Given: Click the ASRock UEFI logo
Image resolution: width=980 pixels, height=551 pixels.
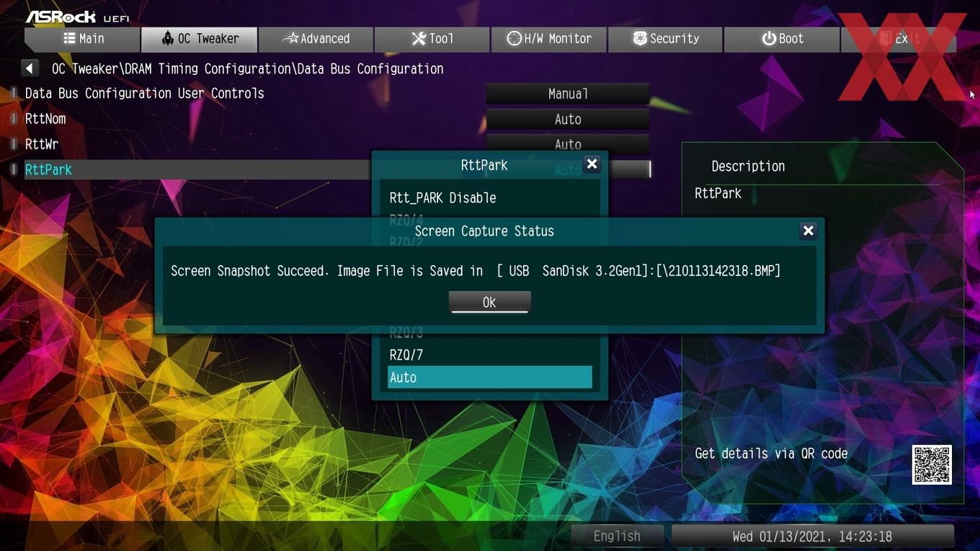Looking at the screenshot, I should [x=78, y=16].
